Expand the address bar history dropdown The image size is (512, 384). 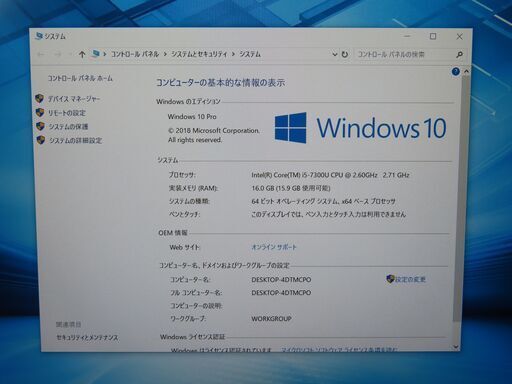coord(334,54)
